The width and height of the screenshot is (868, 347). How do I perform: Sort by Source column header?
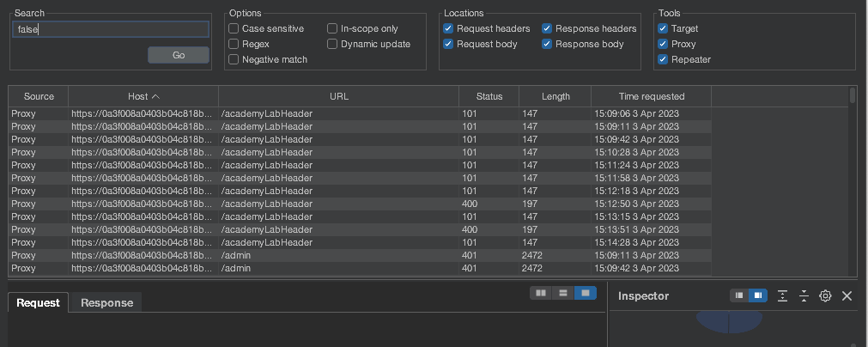click(39, 96)
